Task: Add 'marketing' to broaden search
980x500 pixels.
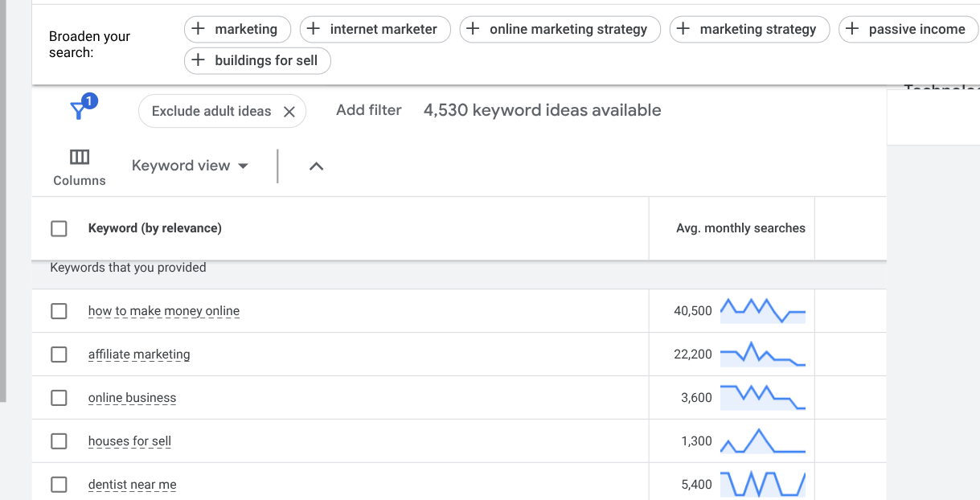Action: coord(236,30)
